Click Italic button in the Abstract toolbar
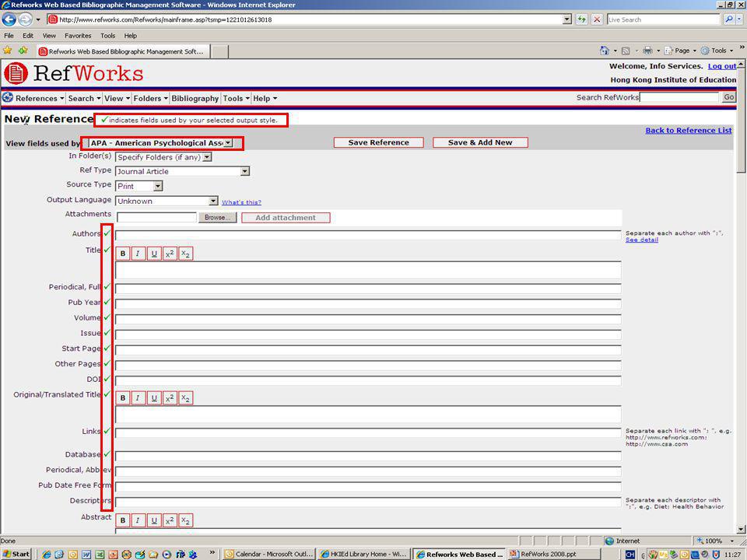The width and height of the screenshot is (747, 560). coord(138,520)
